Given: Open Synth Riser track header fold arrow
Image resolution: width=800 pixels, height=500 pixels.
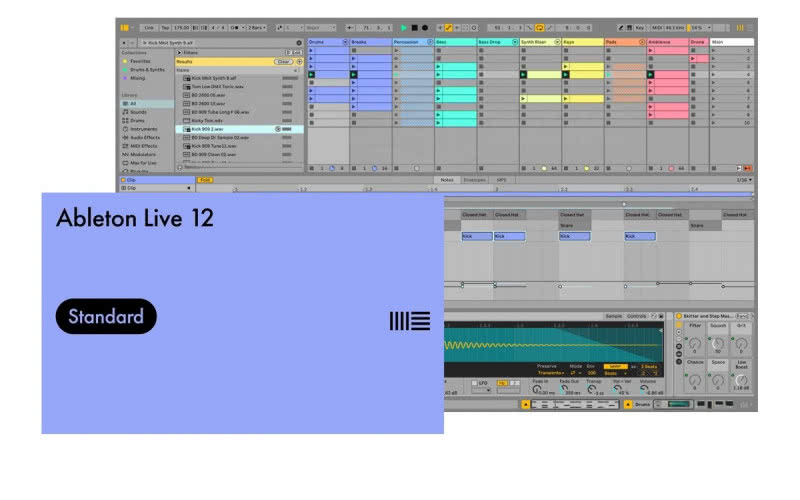Looking at the screenshot, I should pyautogui.click(x=557, y=42).
